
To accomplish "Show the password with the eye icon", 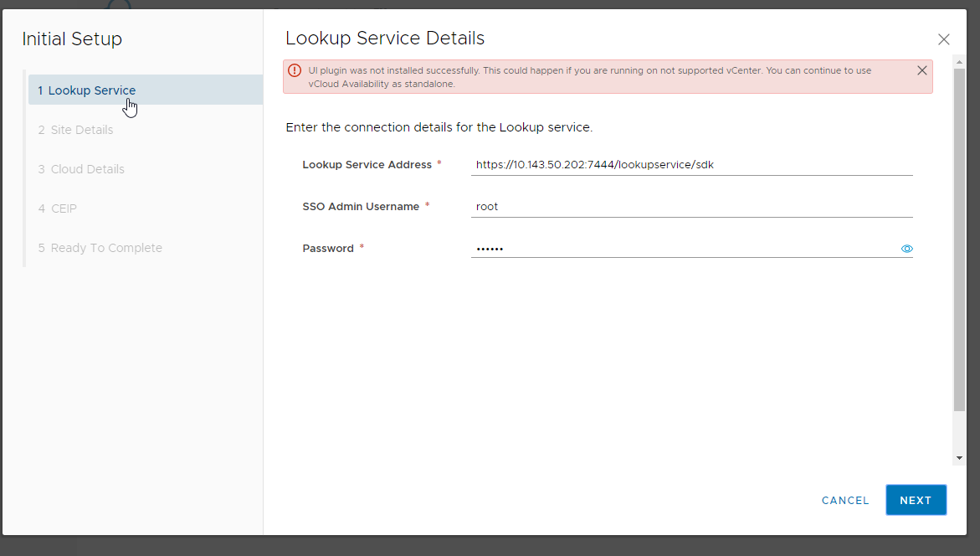I will point(906,249).
